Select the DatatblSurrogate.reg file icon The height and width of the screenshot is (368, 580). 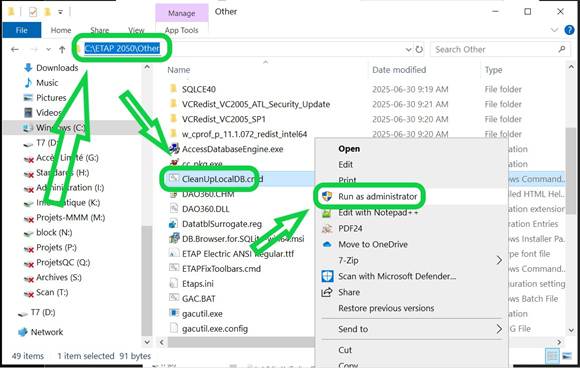(x=173, y=224)
